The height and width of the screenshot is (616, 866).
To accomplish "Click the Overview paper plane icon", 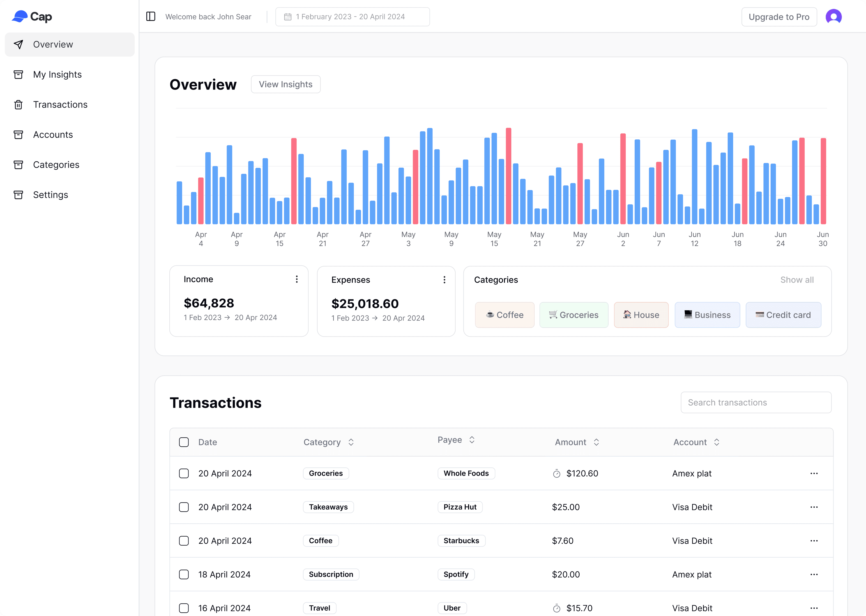I will tap(18, 44).
